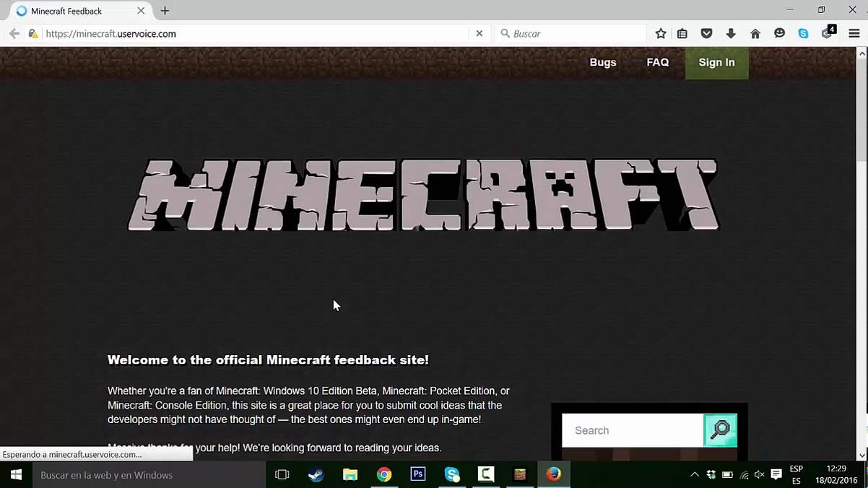Close the Minecraft Feedback tab
Viewport: 868px width, 488px height.
(141, 11)
